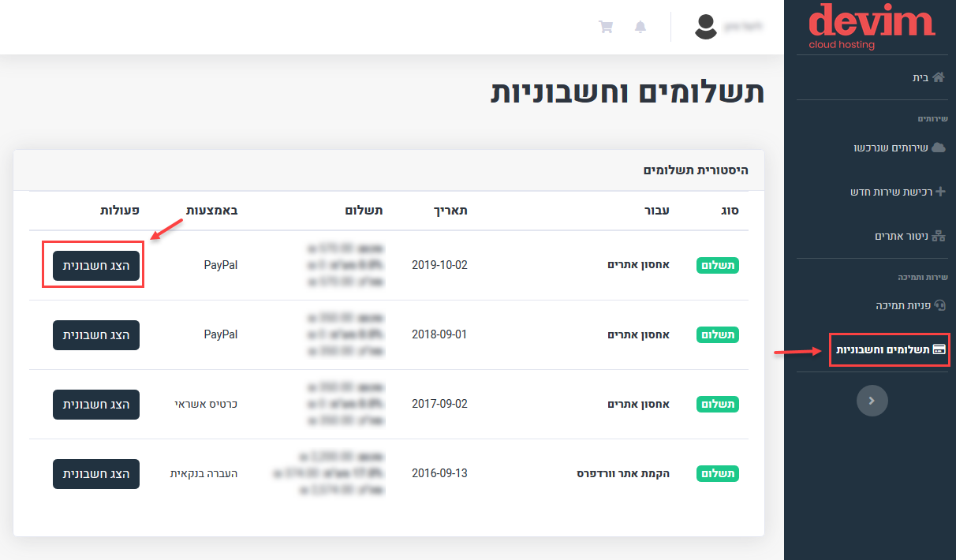The height and width of the screenshot is (560, 956).
Task: Click the payments credit-card icon in sidebar
Action: click(939, 349)
